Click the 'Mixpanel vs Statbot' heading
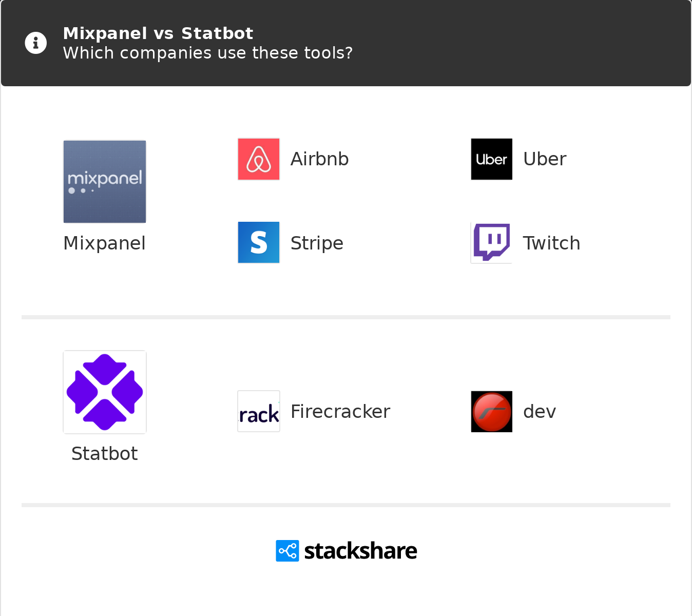The image size is (692, 616). coord(158,33)
